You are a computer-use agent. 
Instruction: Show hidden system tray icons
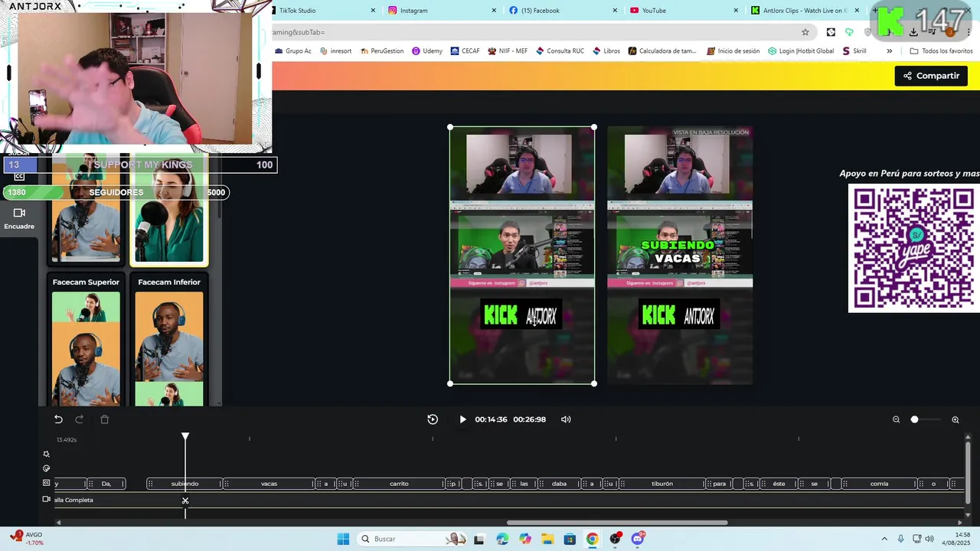click(x=884, y=539)
